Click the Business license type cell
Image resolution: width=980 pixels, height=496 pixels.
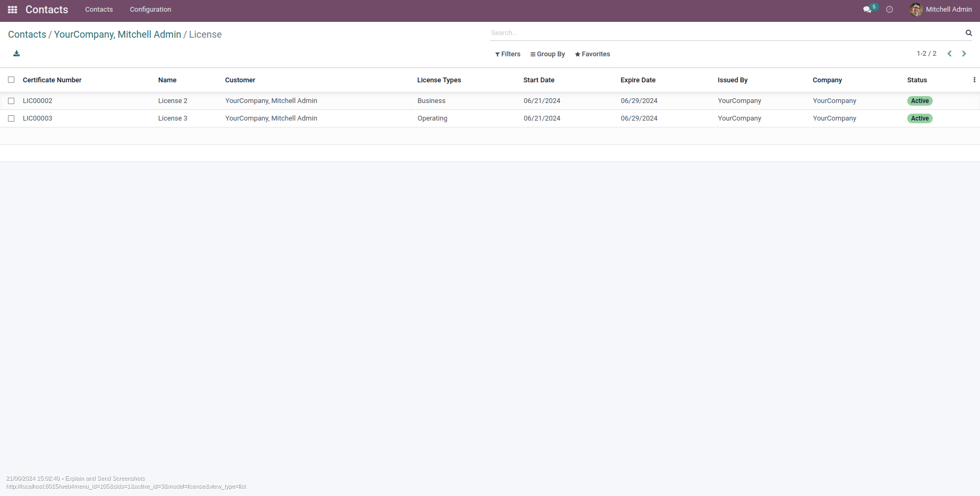(x=432, y=101)
